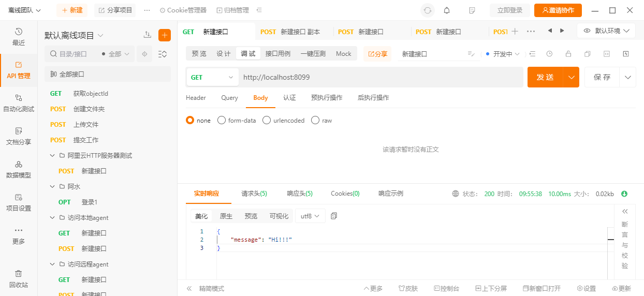The width and height of the screenshot is (644, 296).
Task: Download the response using green arrow icon
Action: coord(624,194)
